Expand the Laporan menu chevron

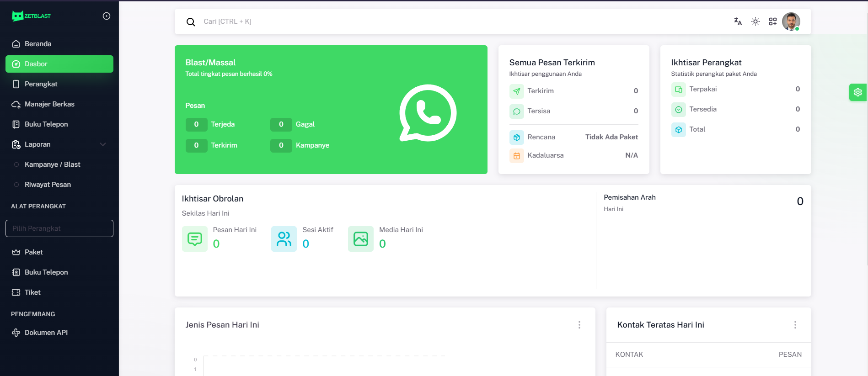[103, 144]
